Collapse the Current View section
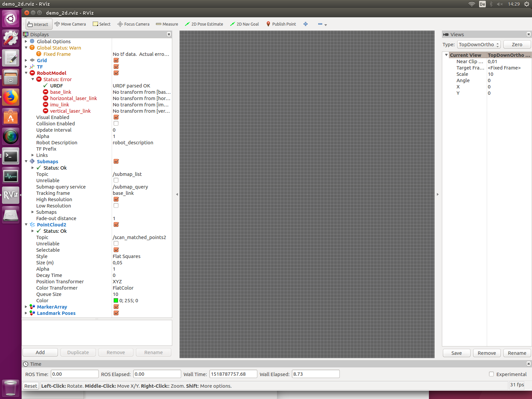 [447, 55]
